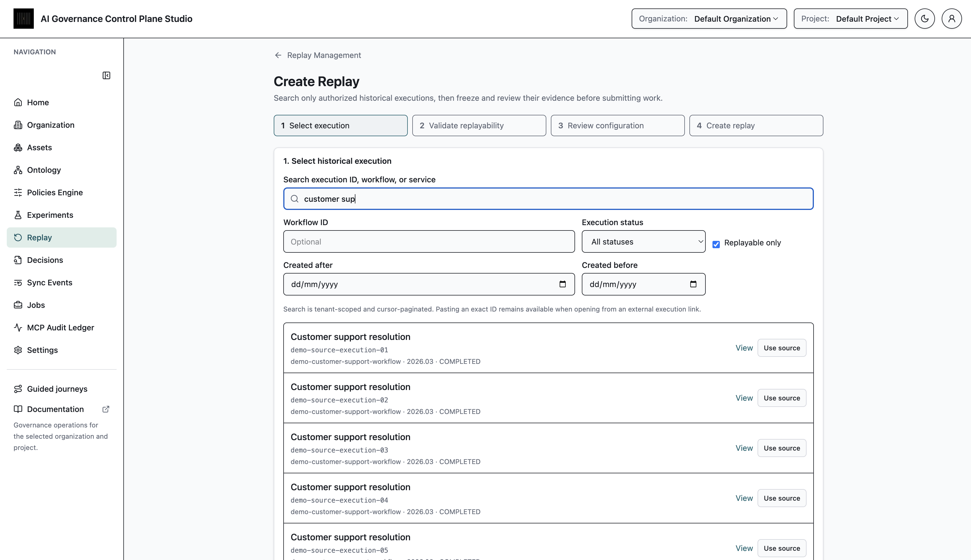Screen dimensions: 971x560
Task: Toggle dark mode with the moon icon
Action: coord(925,19)
